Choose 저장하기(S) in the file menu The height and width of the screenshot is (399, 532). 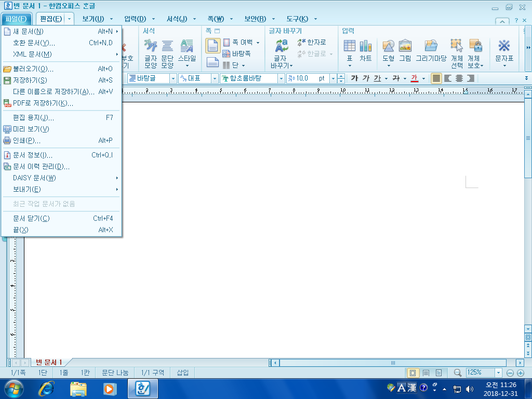click(61, 81)
